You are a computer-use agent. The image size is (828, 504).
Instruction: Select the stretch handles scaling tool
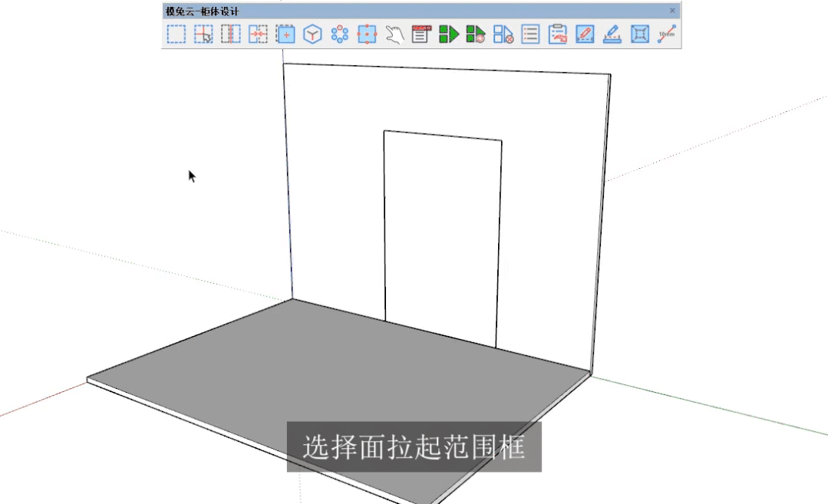367,34
